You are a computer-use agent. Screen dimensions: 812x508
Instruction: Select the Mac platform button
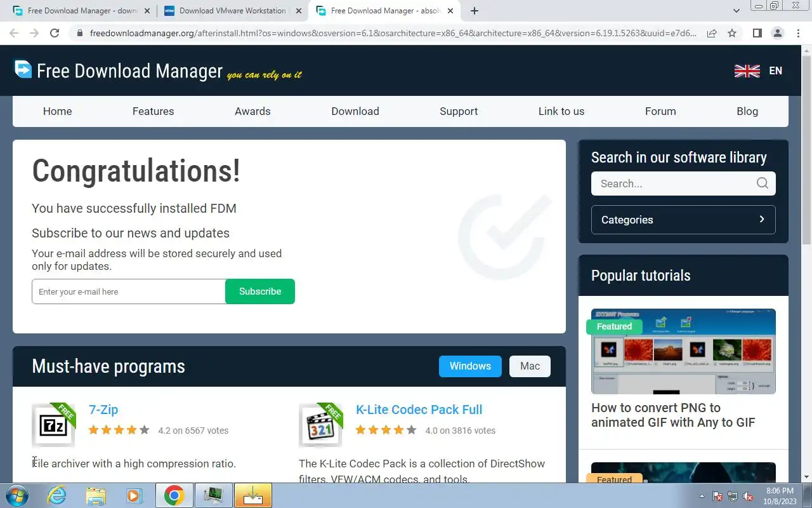click(x=530, y=366)
